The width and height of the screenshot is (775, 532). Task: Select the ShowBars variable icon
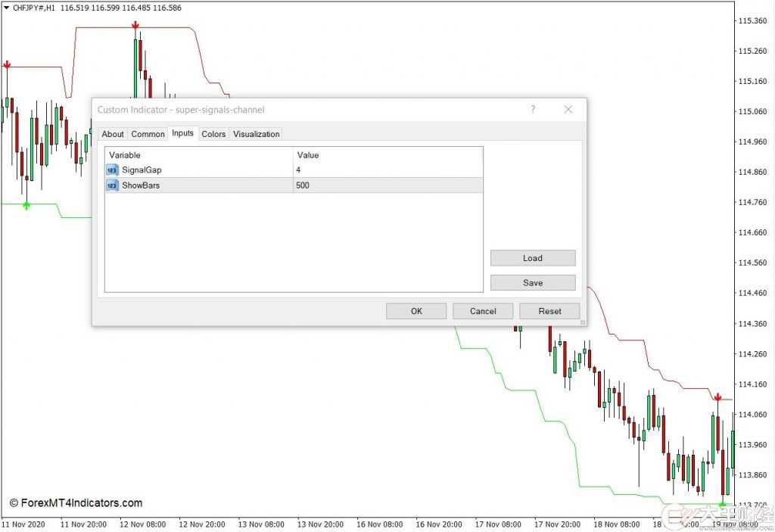[x=112, y=185]
